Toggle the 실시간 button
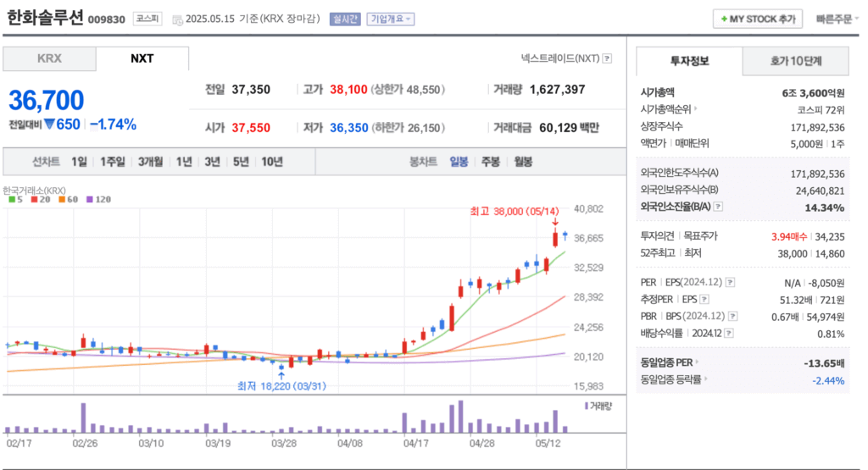The image size is (868, 470). pyautogui.click(x=345, y=19)
